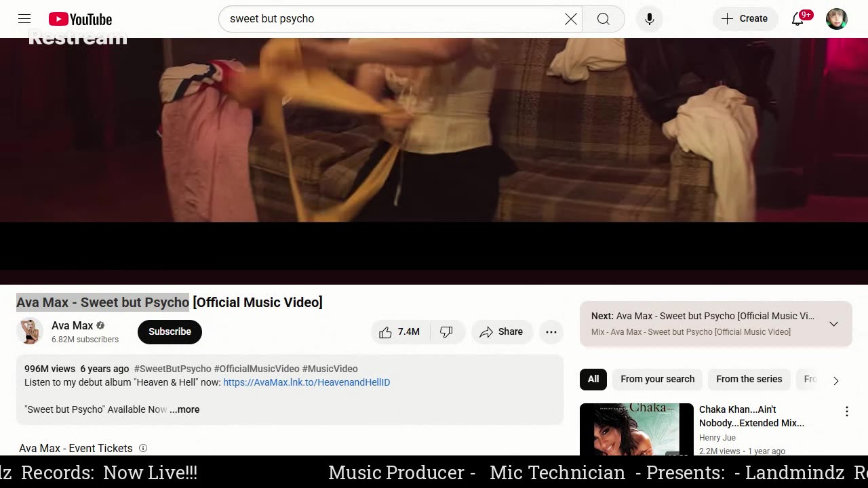
Task: Select the From the series chip
Action: tap(749, 379)
